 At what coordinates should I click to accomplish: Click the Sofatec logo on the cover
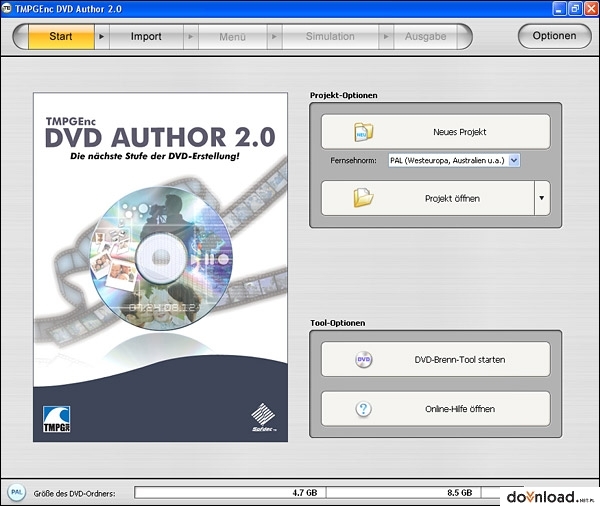pos(263,417)
